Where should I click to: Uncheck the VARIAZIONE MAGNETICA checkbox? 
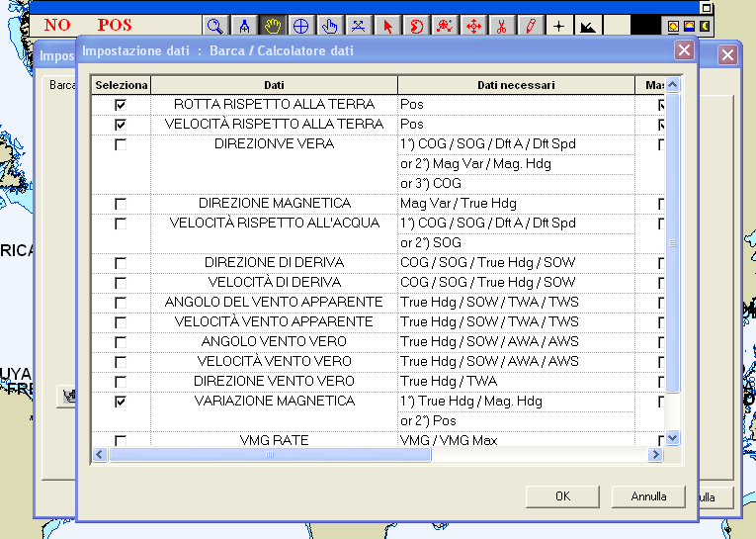coord(121,402)
